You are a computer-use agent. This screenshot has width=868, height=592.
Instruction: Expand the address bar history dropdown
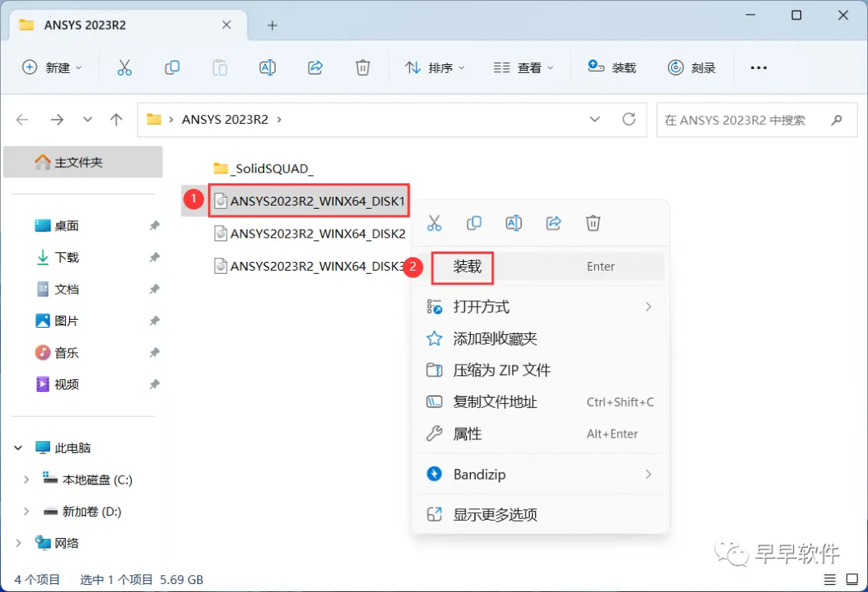[x=595, y=120]
